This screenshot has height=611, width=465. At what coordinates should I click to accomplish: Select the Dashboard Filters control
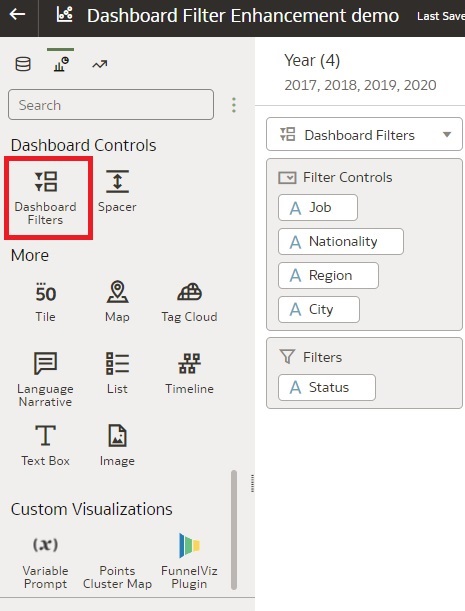[46, 198]
